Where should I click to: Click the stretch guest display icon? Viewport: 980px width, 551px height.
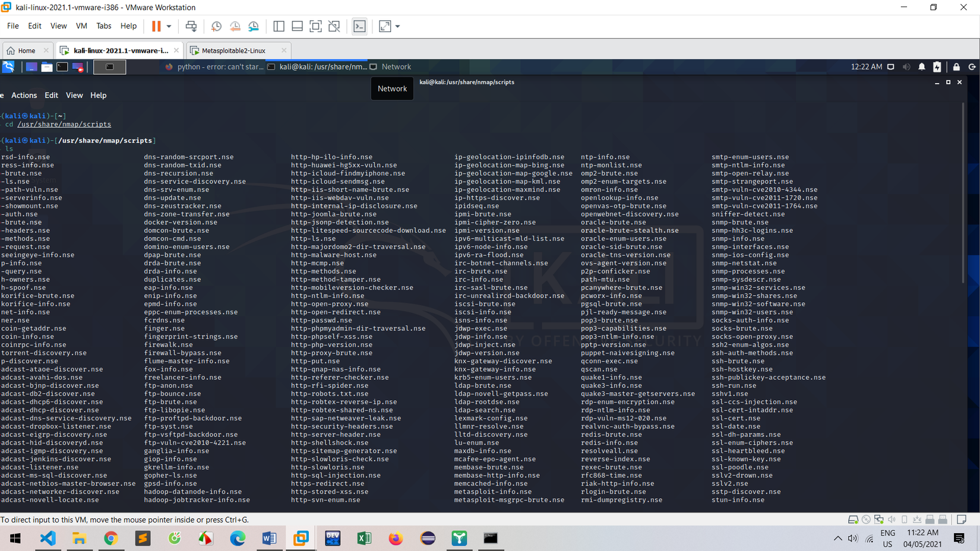click(x=385, y=26)
